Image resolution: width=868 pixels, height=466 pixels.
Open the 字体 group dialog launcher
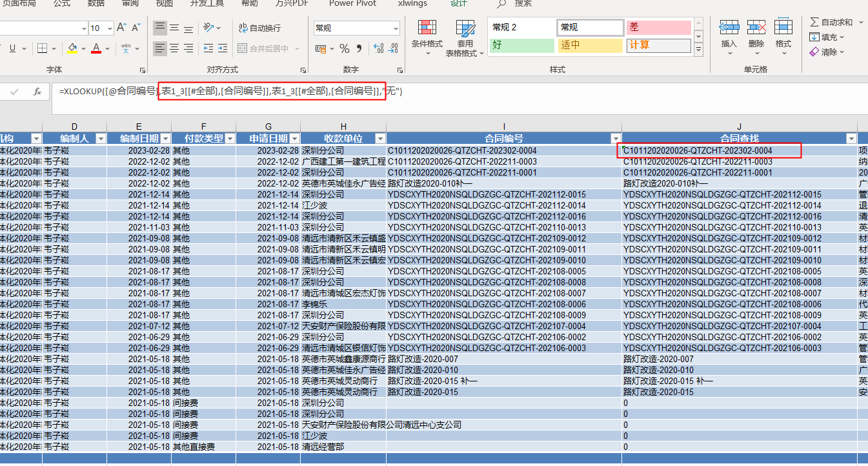point(143,70)
